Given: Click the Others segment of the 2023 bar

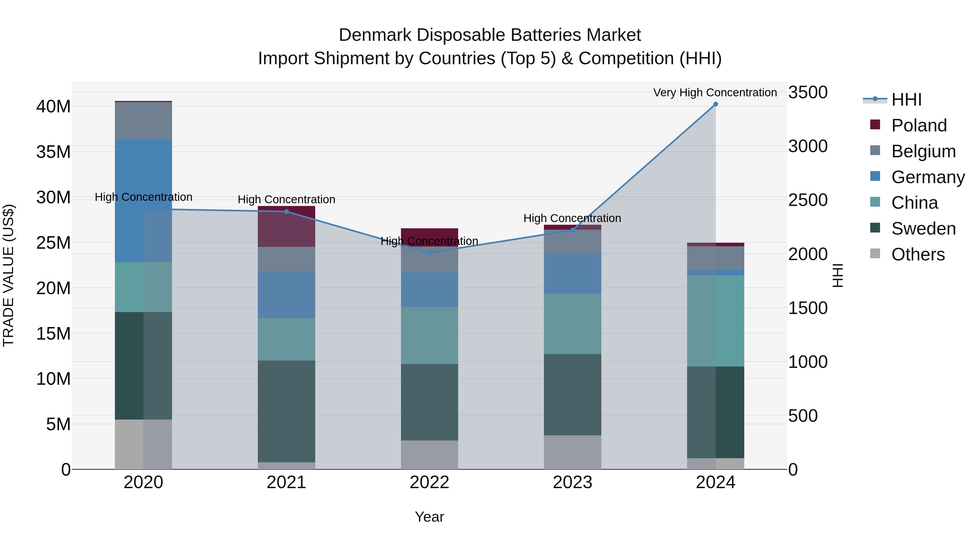Looking at the screenshot, I should pos(572,453).
